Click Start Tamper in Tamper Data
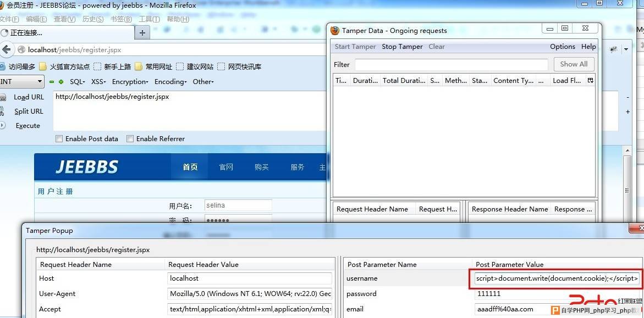The image size is (644, 318). coord(355,47)
